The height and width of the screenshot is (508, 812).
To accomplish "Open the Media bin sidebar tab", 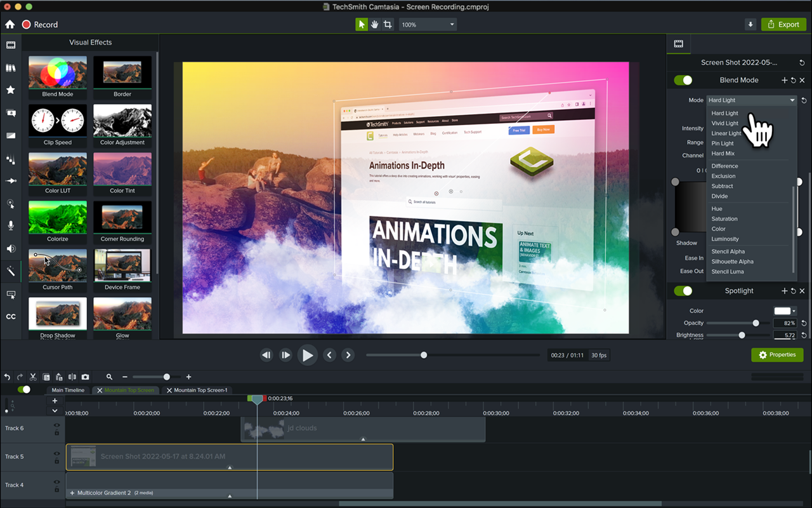I will [x=11, y=45].
